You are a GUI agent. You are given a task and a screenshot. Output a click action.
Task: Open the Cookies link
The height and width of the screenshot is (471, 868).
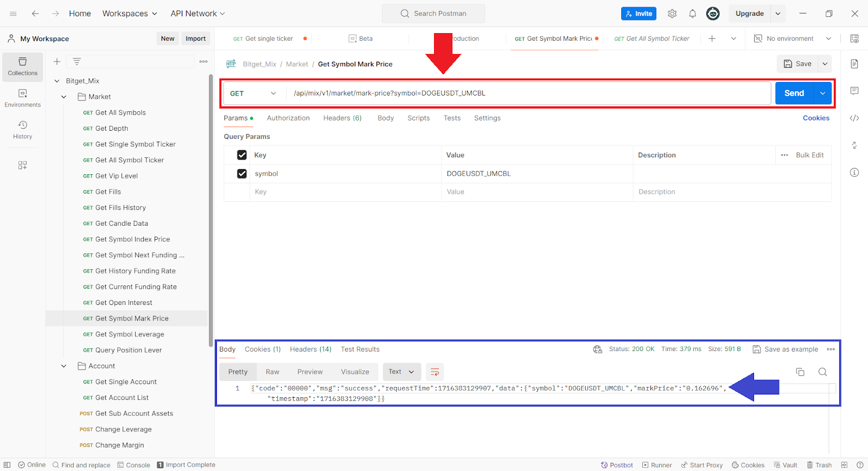816,118
